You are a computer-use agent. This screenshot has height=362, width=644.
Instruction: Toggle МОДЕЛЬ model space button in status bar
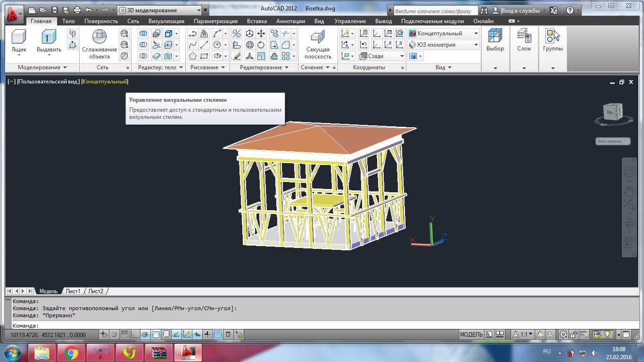(x=471, y=335)
